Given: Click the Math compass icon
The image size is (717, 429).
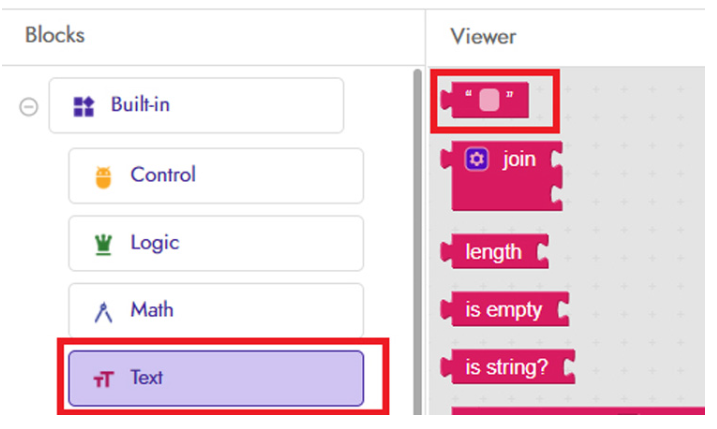Looking at the screenshot, I should [x=103, y=312].
